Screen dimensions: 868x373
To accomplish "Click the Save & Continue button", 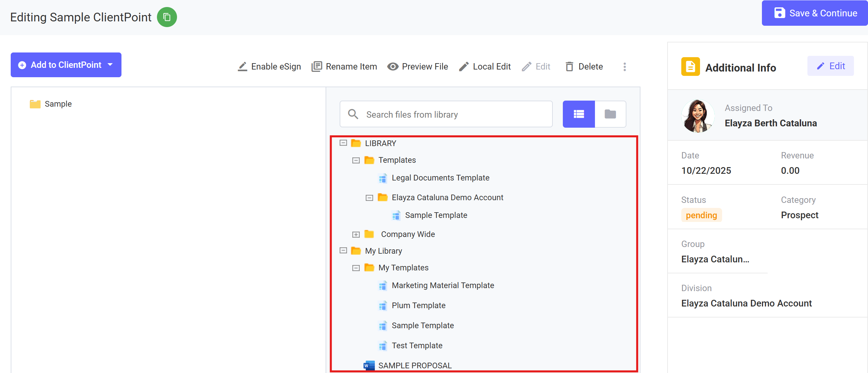I will (814, 13).
